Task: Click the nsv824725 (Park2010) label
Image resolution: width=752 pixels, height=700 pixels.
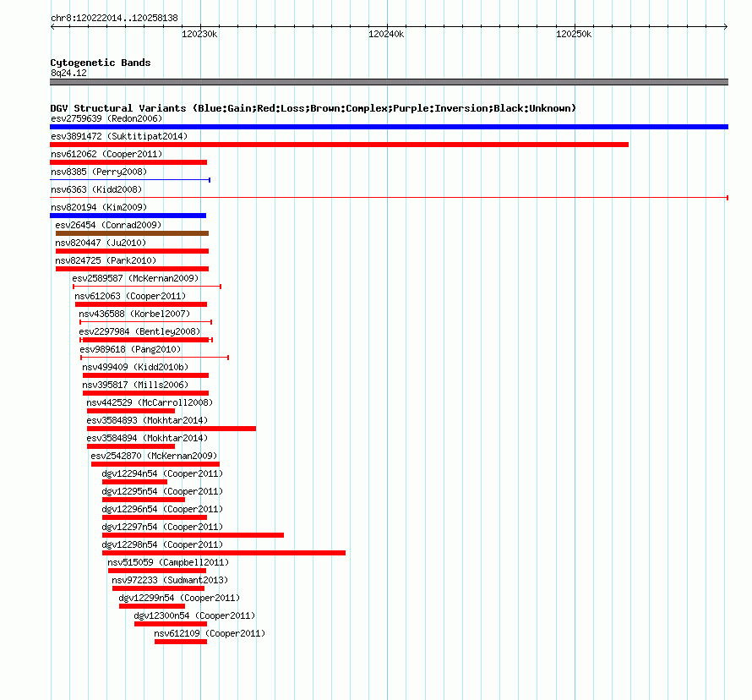Action: pyautogui.click(x=106, y=260)
